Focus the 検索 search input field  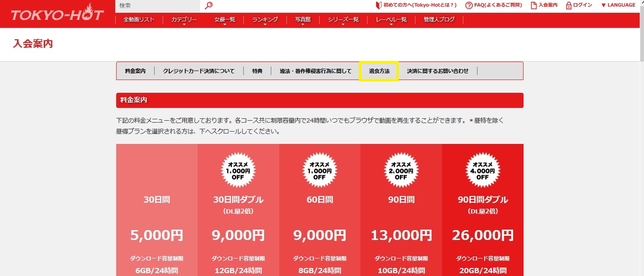(157, 6)
